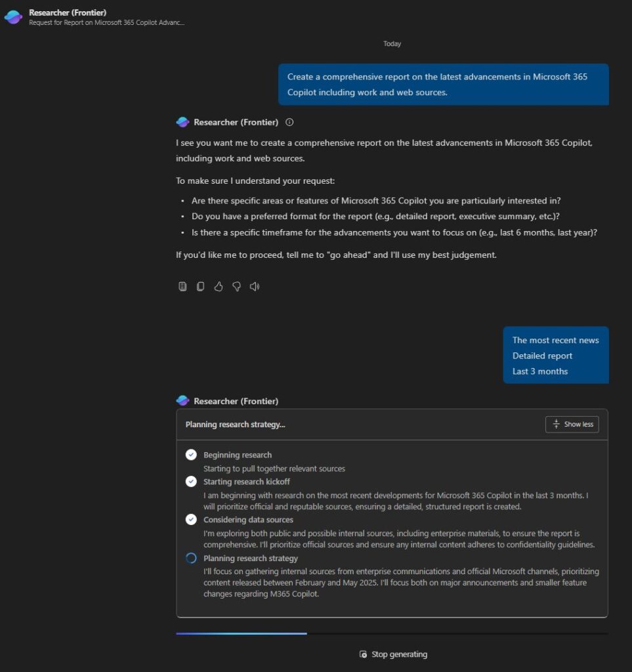The height and width of the screenshot is (672, 632).
Task: Click the 'I'll focus on gathering internal sources' description
Action: 402,583
